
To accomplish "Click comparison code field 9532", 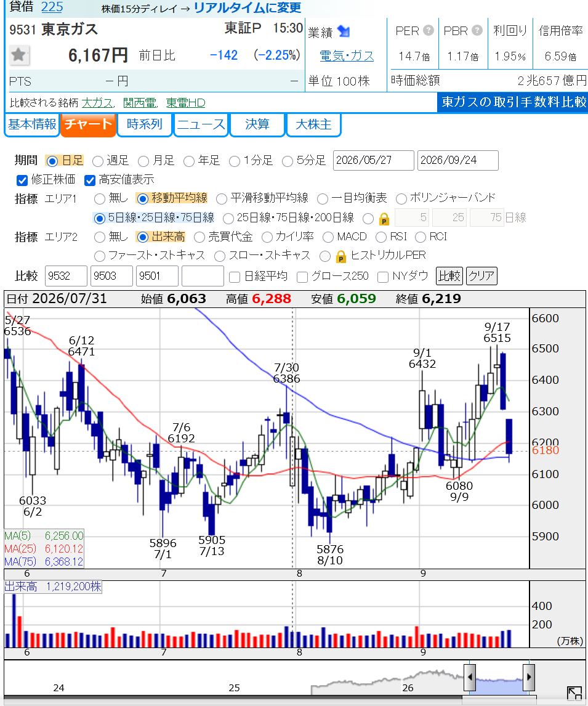I will [x=66, y=276].
